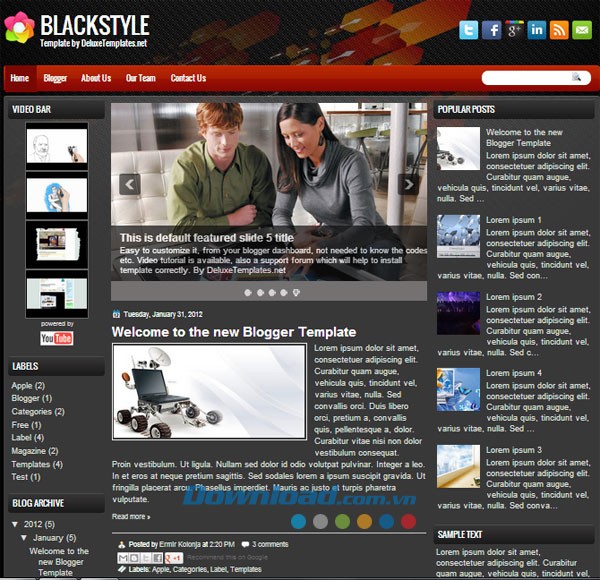Go to About Us page
The height and width of the screenshot is (580, 600).
pos(96,78)
